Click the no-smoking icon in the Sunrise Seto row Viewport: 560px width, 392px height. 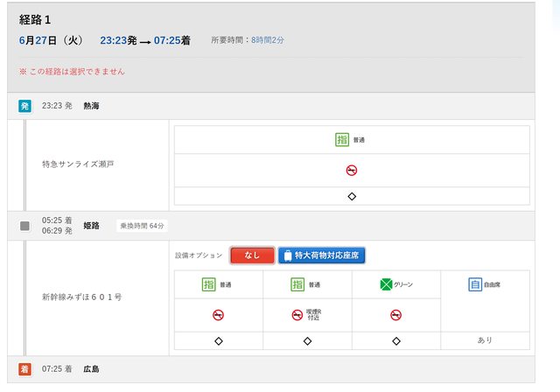coord(352,171)
